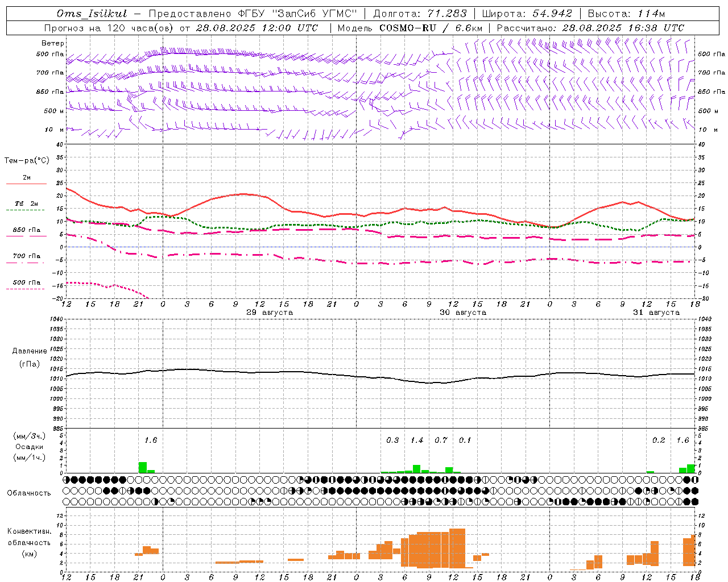
Task: Click the 'Высота: 114м' header value
Action: point(626,14)
